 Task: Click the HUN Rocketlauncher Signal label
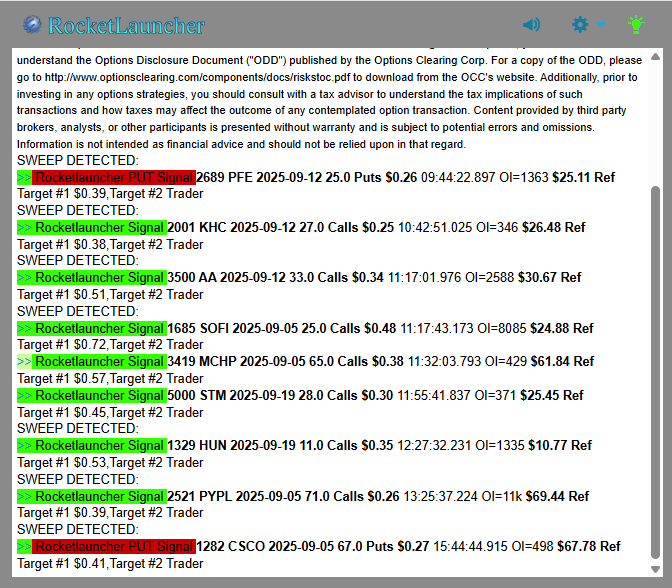[x=99, y=445]
